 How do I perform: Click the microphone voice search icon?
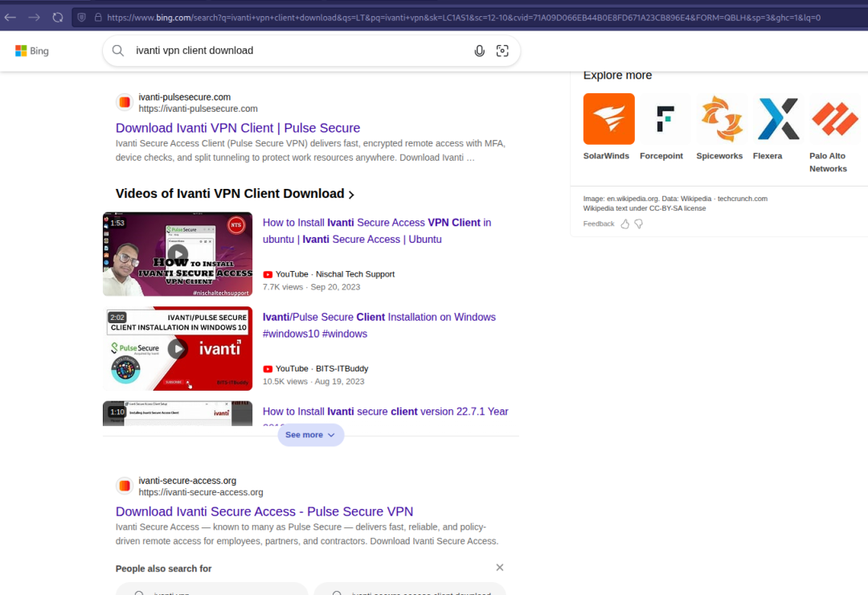(x=479, y=51)
